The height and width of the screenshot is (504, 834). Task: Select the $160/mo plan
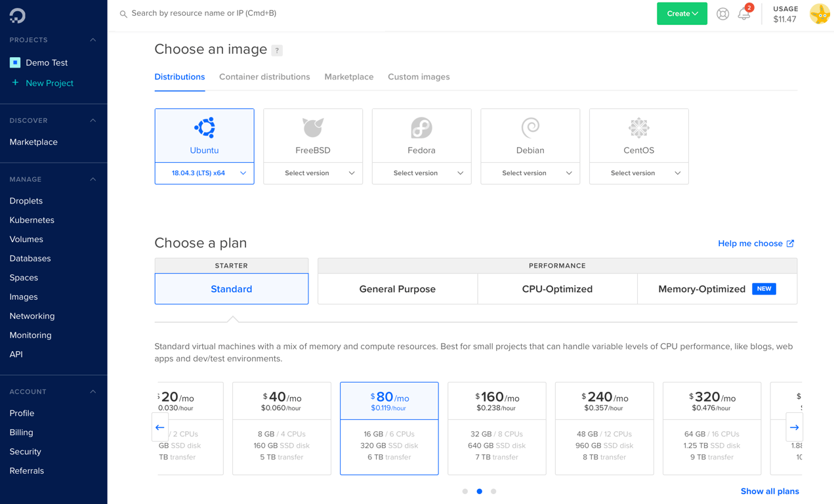click(x=497, y=428)
